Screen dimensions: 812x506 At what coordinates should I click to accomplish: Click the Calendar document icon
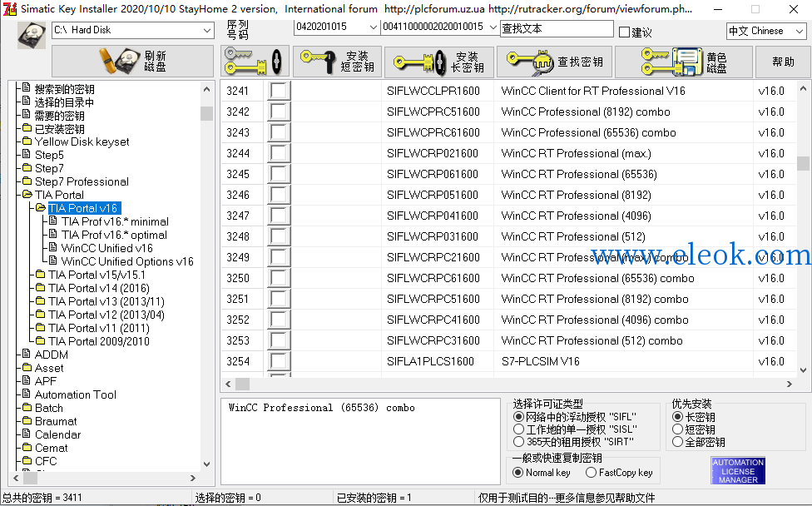(27, 434)
